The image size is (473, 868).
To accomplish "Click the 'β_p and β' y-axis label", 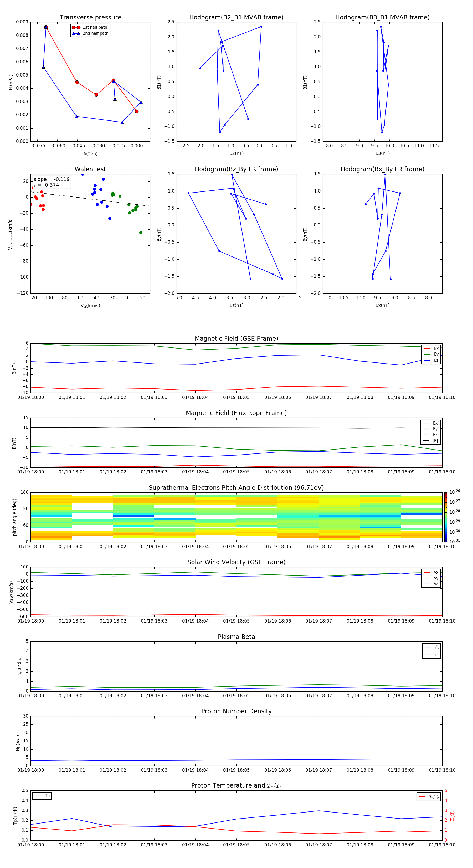I will tap(19, 666).
